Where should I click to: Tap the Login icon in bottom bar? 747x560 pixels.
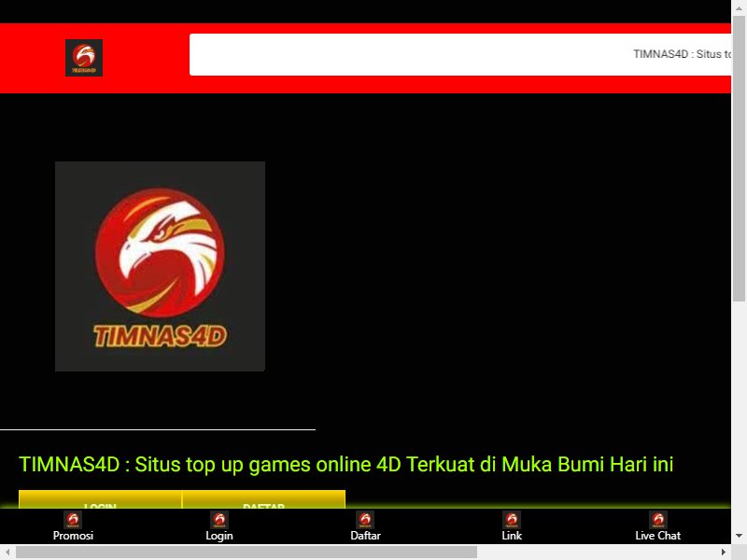(x=219, y=520)
